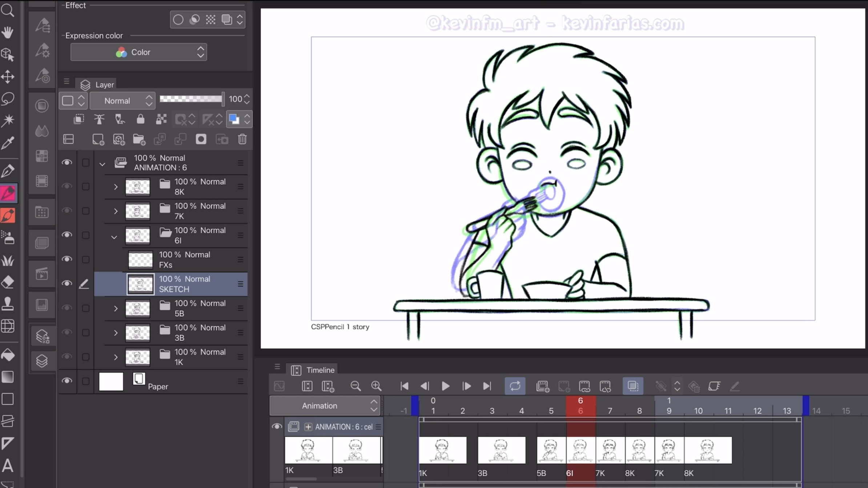This screenshot has height=488, width=868.
Task: Select the Eyedropper tool
Action: 8,142
